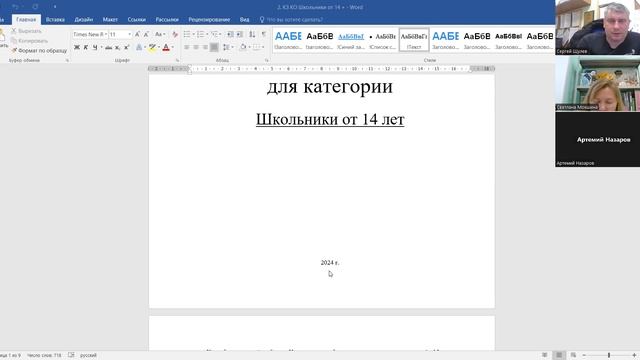This screenshot has width=640, height=360.
Task: Toggle Bold (Ж) formatting
Action: point(77,48)
